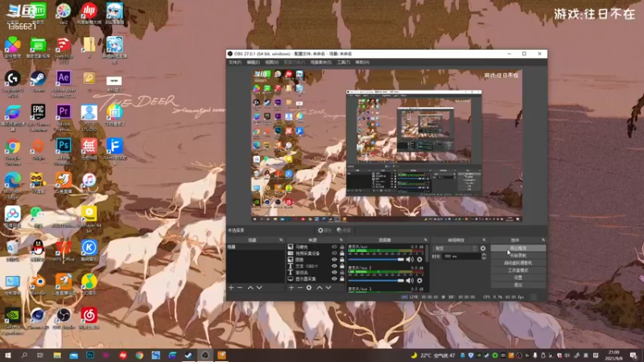The height and width of the screenshot is (362, 644).
Task: Move scene down in Scenes panel
Action: point(259,288)
